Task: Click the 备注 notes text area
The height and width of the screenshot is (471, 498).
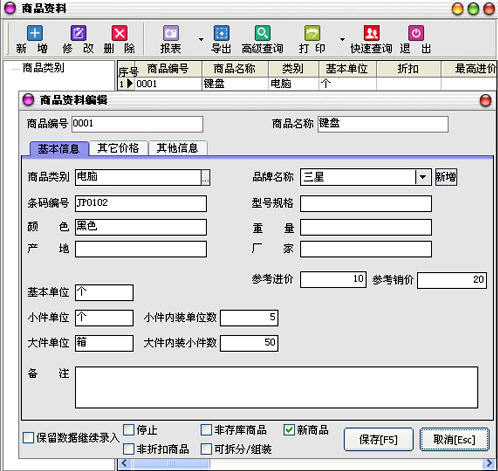Action: point(276,387)
